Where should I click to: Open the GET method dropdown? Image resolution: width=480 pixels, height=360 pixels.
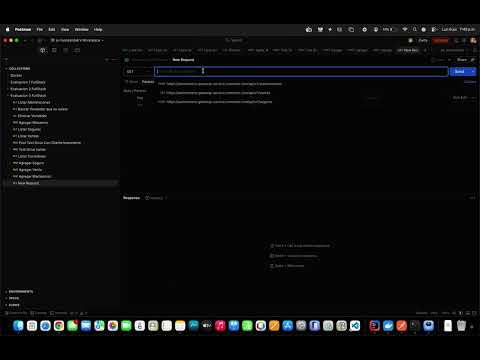(138, 71)
